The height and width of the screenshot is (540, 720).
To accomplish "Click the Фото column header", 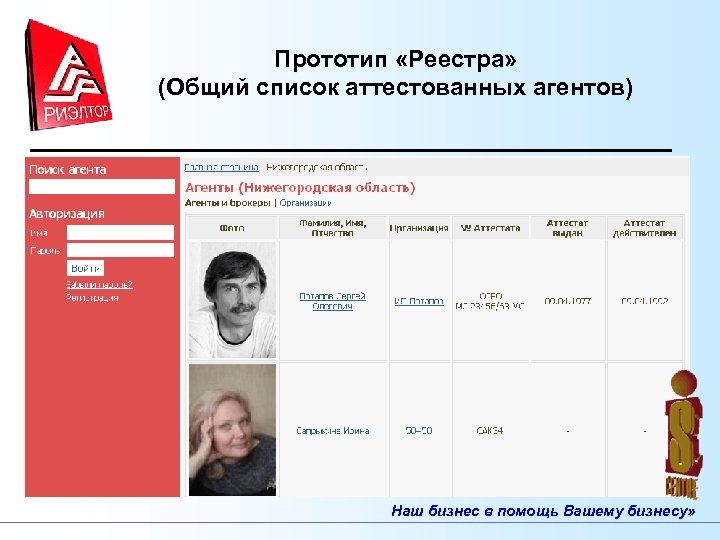I will (x=232, y=228).
